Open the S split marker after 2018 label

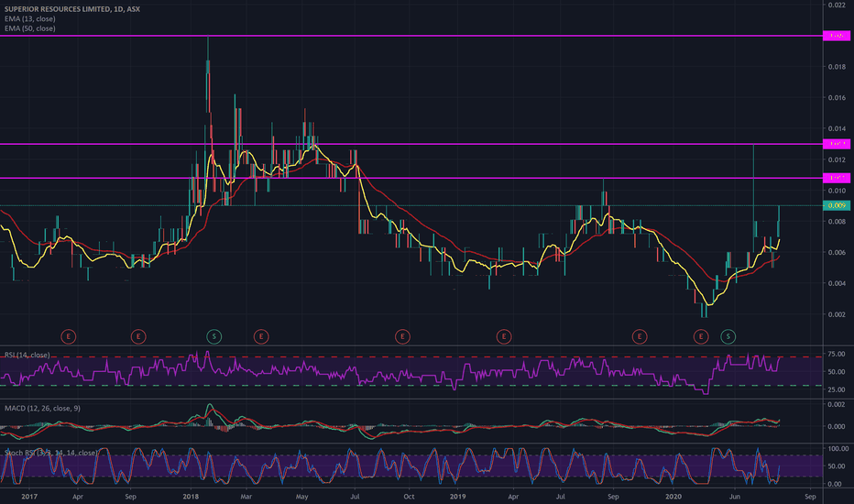[214, 336]
